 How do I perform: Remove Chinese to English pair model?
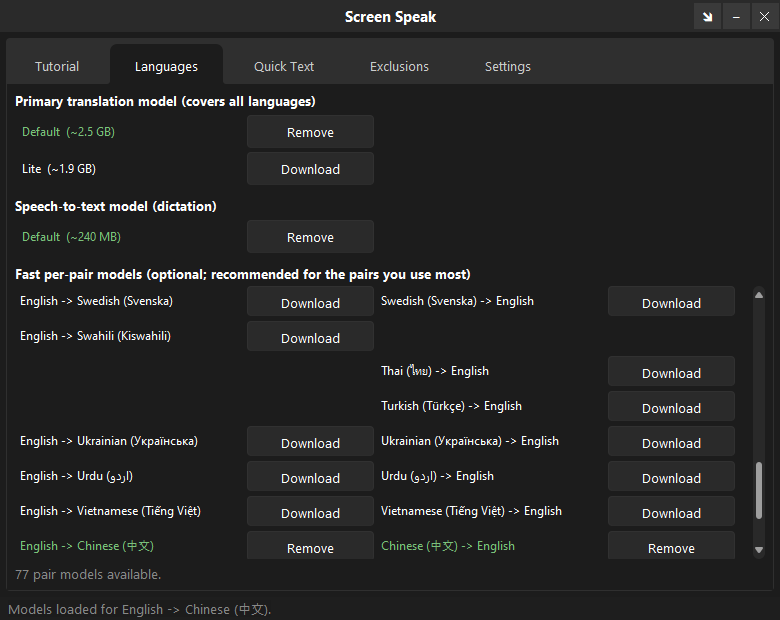(x=671, y=546)
